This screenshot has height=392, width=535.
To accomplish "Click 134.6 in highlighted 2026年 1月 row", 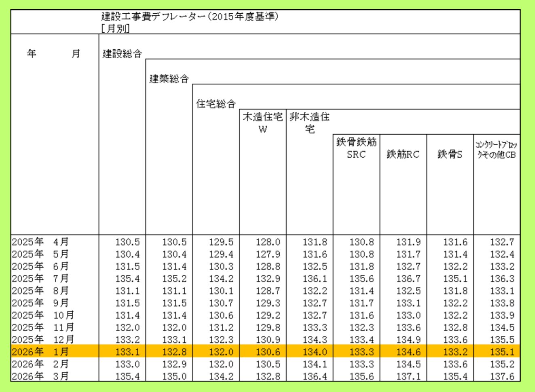I will [x=408, y=352].
